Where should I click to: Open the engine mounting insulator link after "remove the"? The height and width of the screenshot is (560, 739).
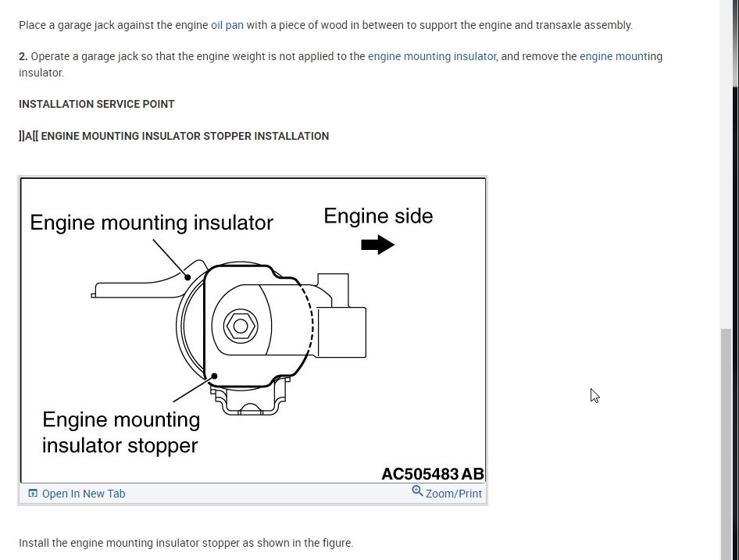pyautogui.click(x=620, y=56)
